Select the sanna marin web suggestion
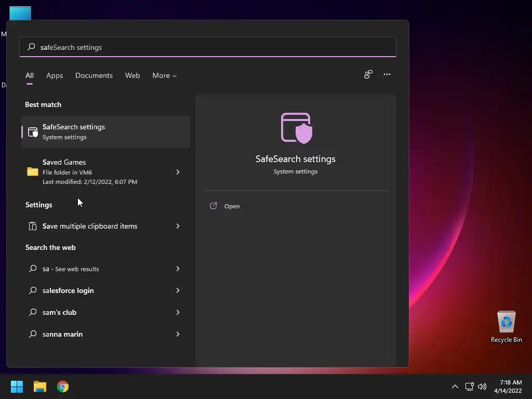The width and height of the screenshot is (532, 399). (105, 334)
